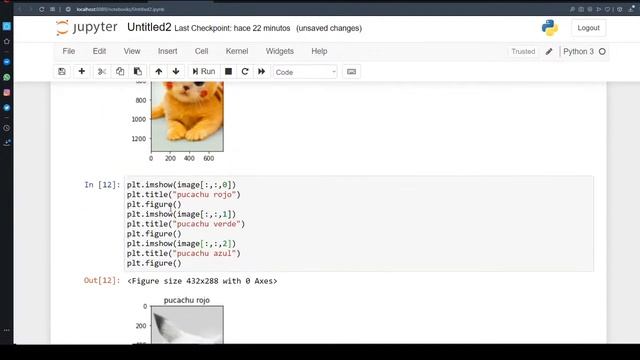Open the Widgets menu

[280, 51]
